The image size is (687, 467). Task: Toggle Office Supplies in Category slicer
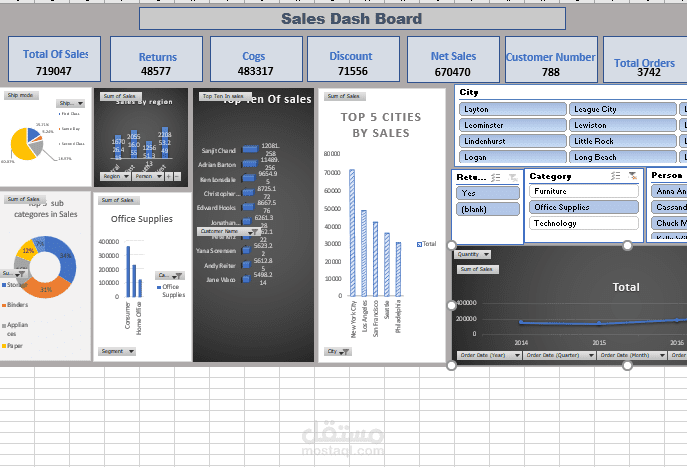(x=584, y=207)
